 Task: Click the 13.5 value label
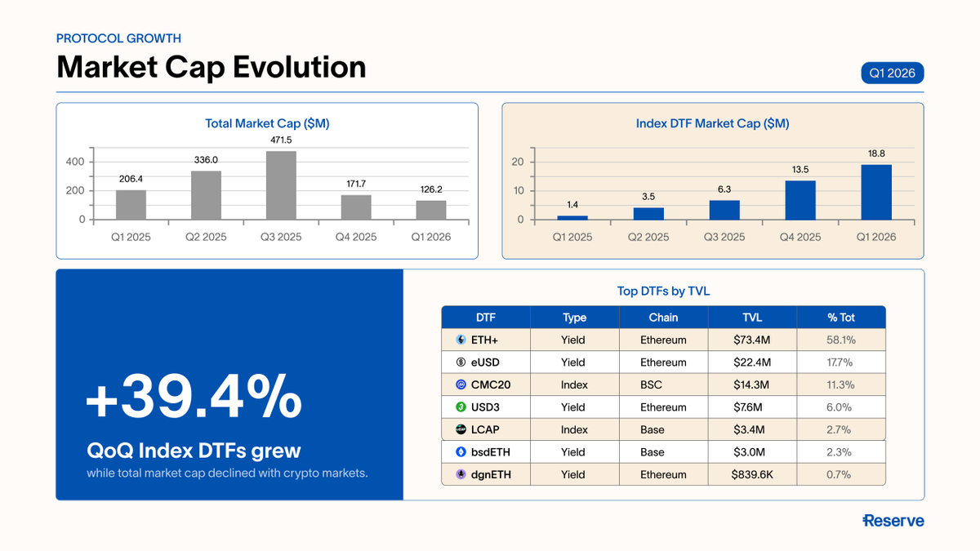click(801, 170)
